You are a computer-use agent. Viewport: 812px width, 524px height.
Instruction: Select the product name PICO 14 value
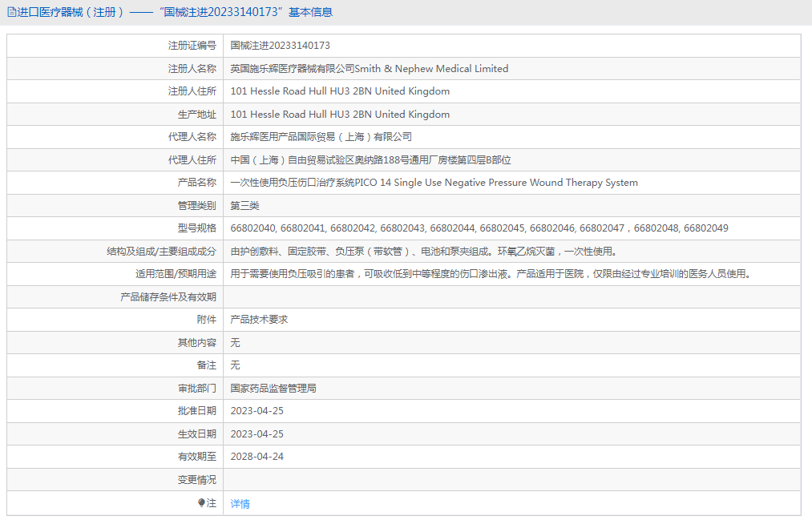(x=434, y=183)
